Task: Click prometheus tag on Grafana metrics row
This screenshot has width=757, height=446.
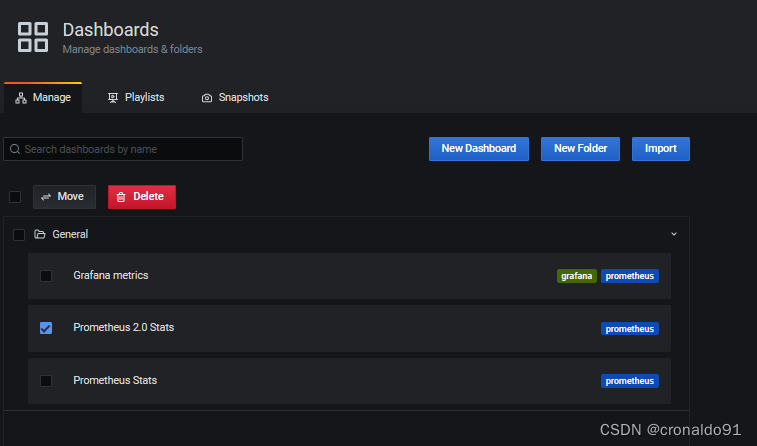Action: 630,276
